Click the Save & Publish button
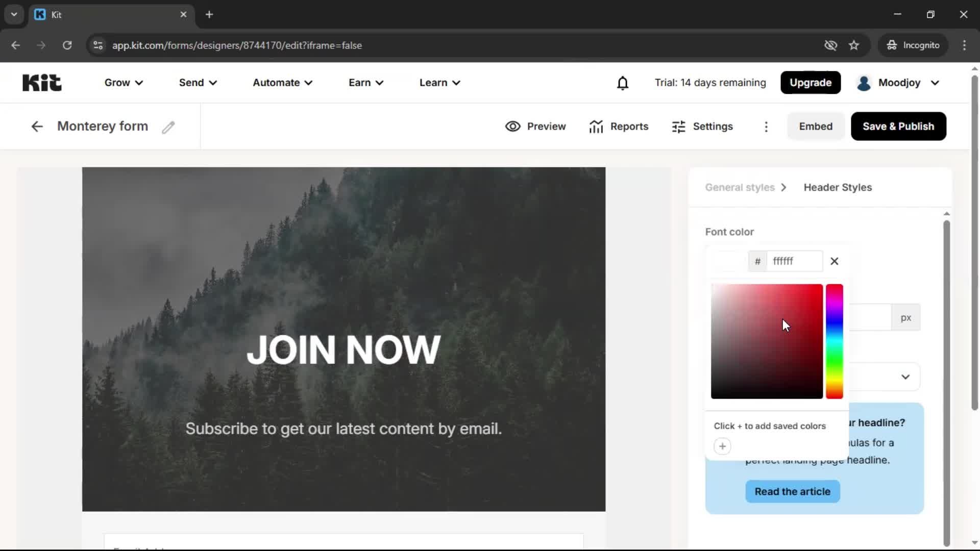 click(x=898, y=126)
